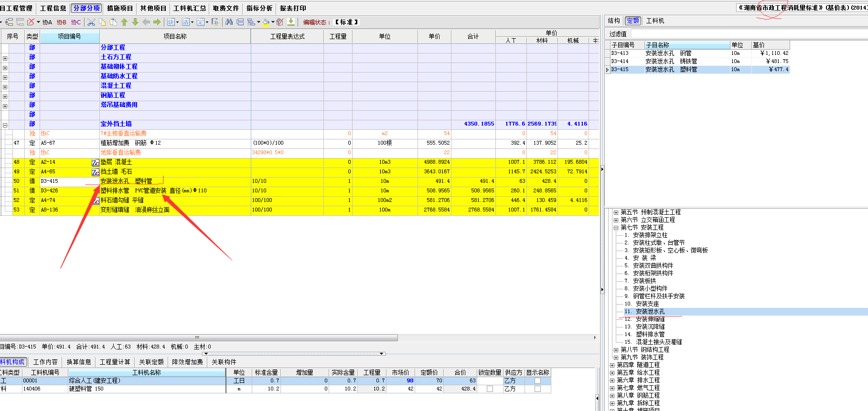
Task: Open the delete icon's dropdown arrow
Action: point(38,22)
